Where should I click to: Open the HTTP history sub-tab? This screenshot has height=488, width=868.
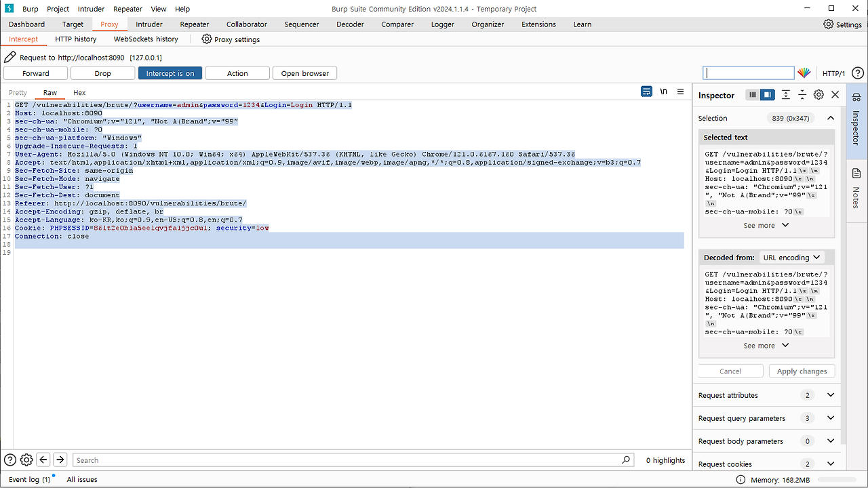pos(76,39)
